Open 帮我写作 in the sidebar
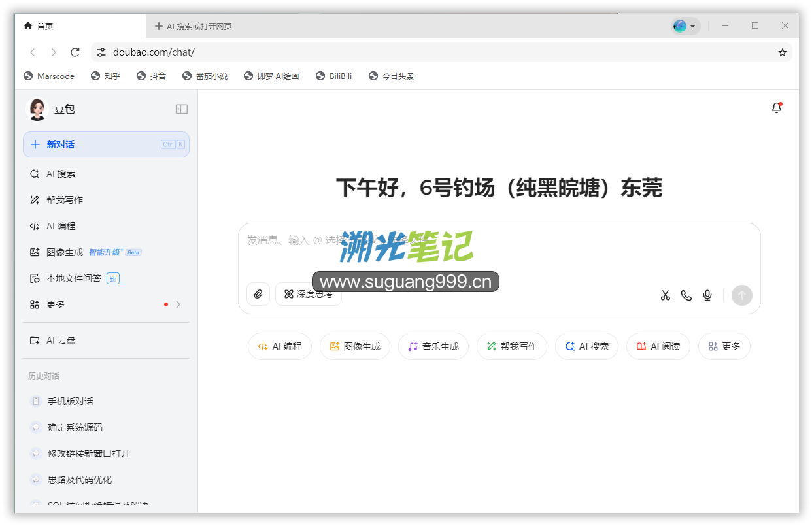Screen dimensions: 812x526 (106, 200)
